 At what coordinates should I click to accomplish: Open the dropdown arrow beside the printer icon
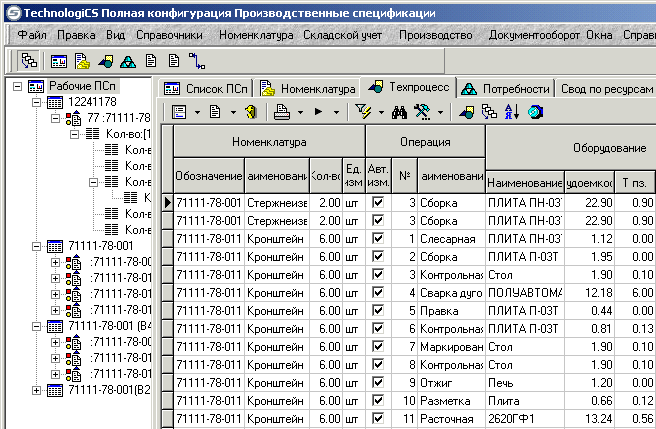301,112
